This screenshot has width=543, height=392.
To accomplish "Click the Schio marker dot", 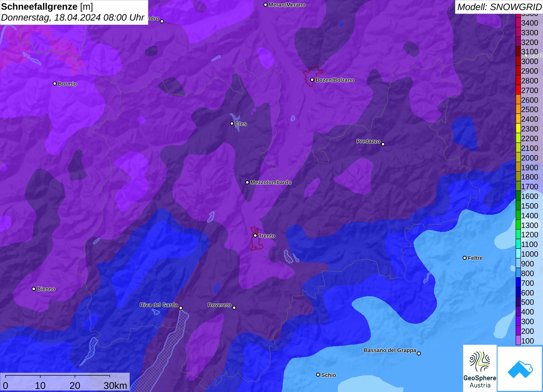I will (318, 375).
